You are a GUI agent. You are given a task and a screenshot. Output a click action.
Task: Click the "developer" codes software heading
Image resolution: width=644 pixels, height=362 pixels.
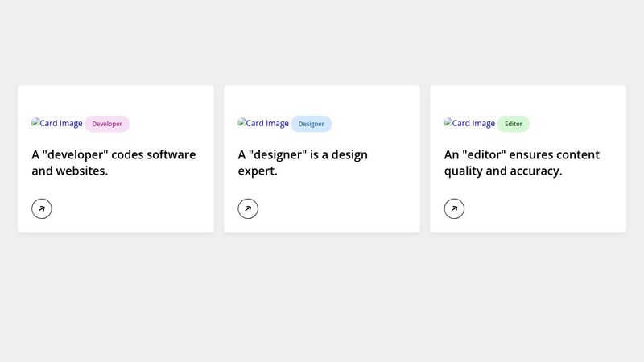pyautogui.click(x=114, y=154)
